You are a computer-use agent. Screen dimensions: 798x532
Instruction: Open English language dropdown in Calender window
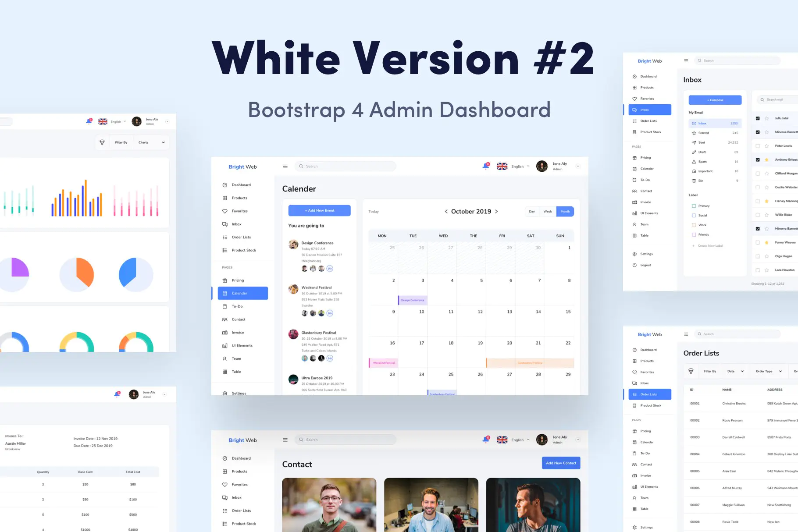pyautogui.click(x=520, y=167)
